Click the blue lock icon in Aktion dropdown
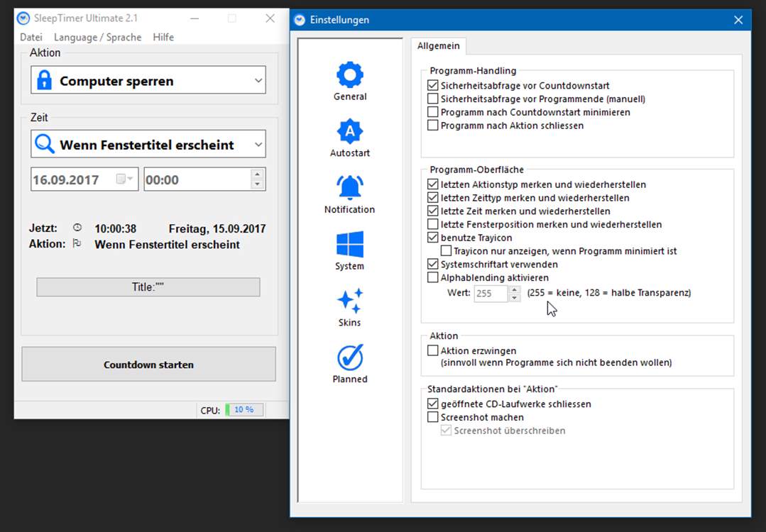This screenshot has height=532, width=766. pyautogui.click(x=45, y=80)
